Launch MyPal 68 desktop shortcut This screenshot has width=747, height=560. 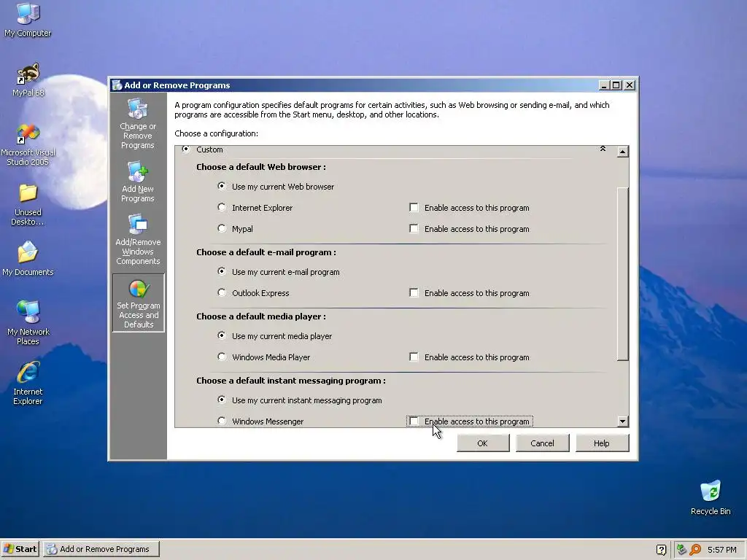(28, 80)
